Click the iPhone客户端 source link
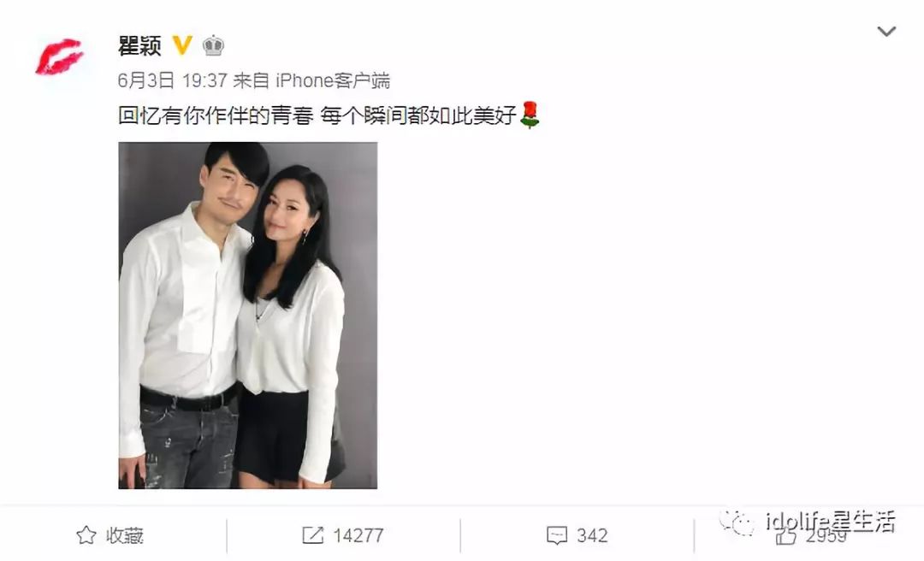Image resolution: width=924 pixels, height=561 pixels. point(333,80)
